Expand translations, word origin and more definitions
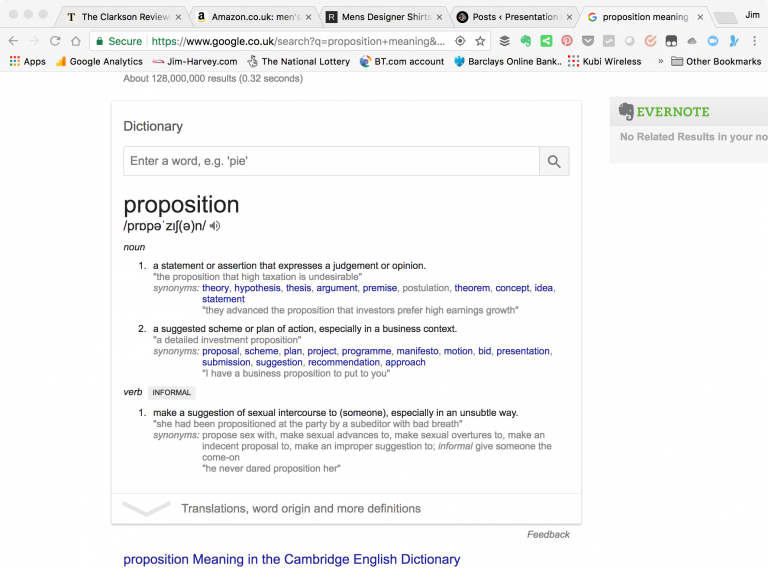 coord(300,508)
